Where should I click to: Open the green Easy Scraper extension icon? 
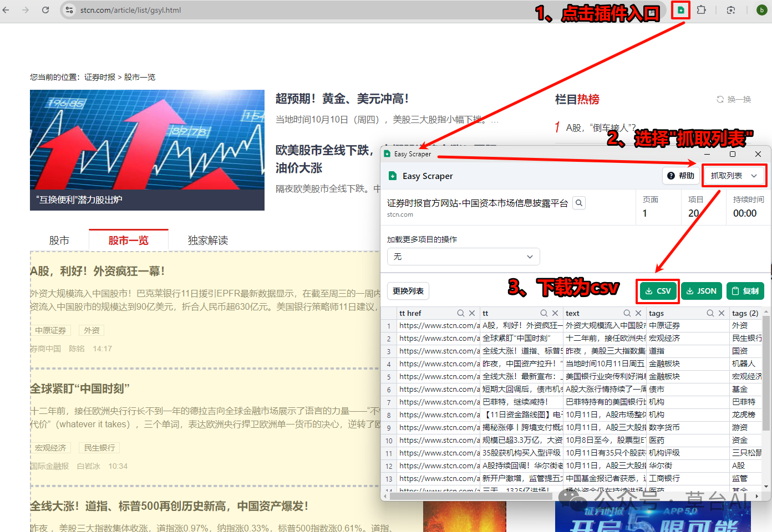click(x=680, y=10)
